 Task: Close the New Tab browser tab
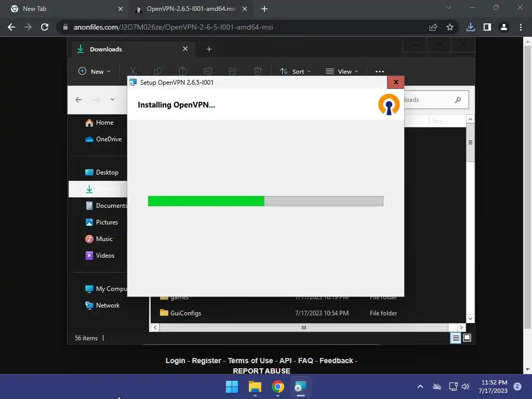(x=121, y=9)
